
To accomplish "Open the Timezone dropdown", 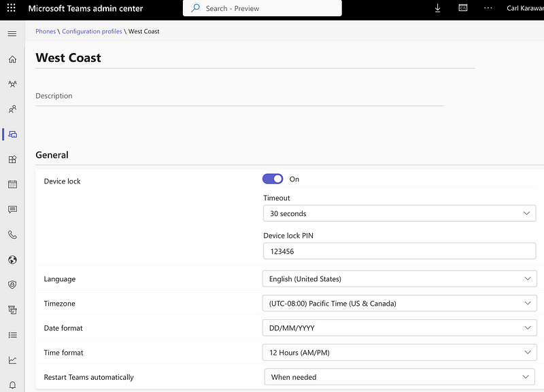I will point(399,303).
